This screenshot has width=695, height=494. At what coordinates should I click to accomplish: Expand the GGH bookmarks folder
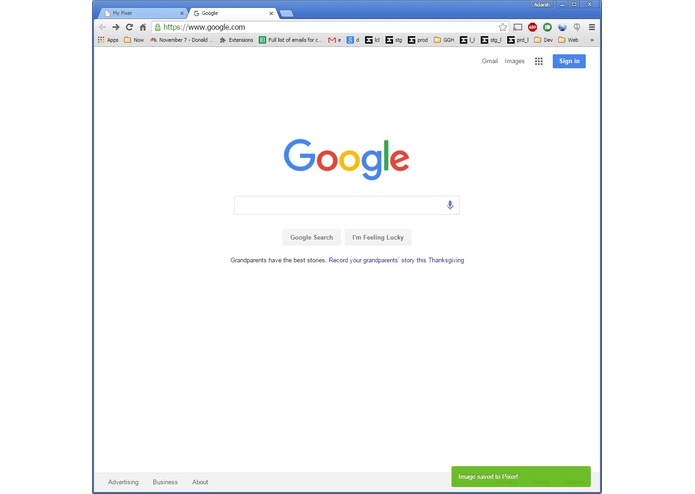[444, 40]
